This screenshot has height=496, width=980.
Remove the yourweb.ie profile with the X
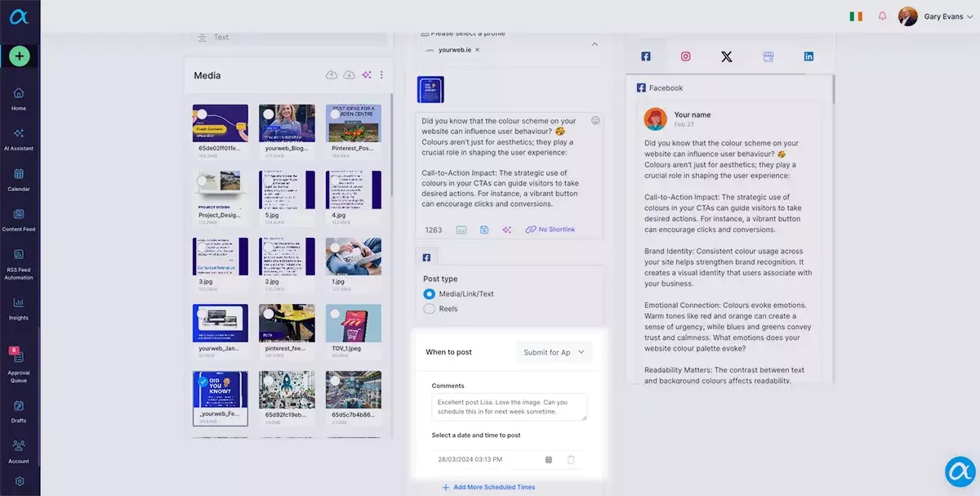pos(477,50)
